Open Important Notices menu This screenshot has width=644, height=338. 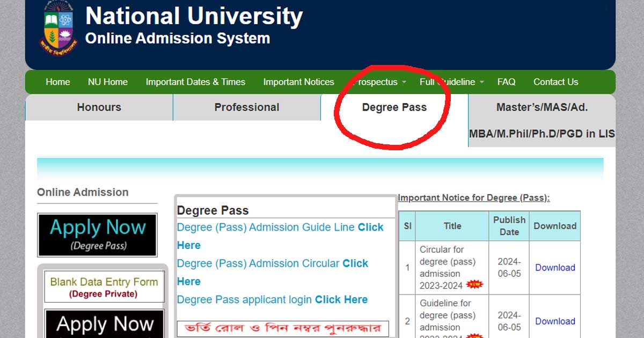(x=298, y=82)
